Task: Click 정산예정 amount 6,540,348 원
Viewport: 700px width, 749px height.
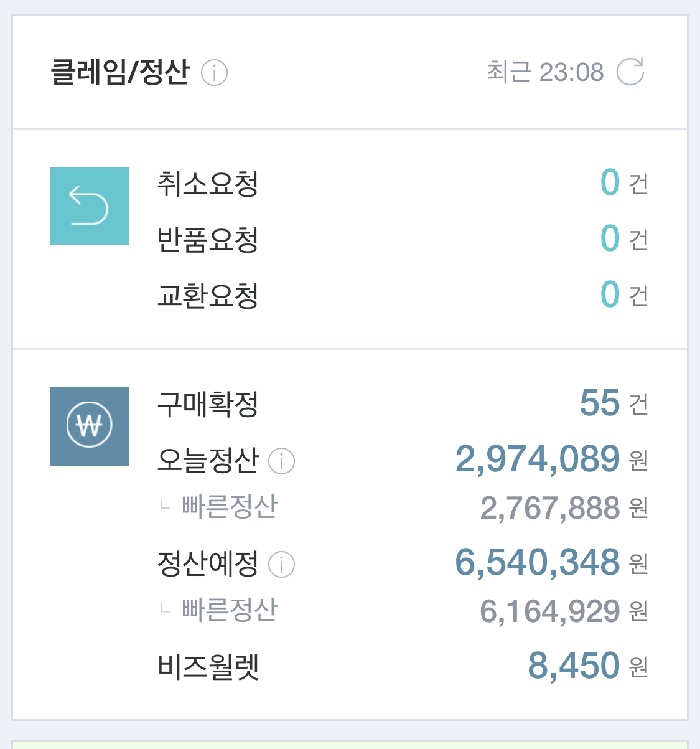Action: [552, 563]
